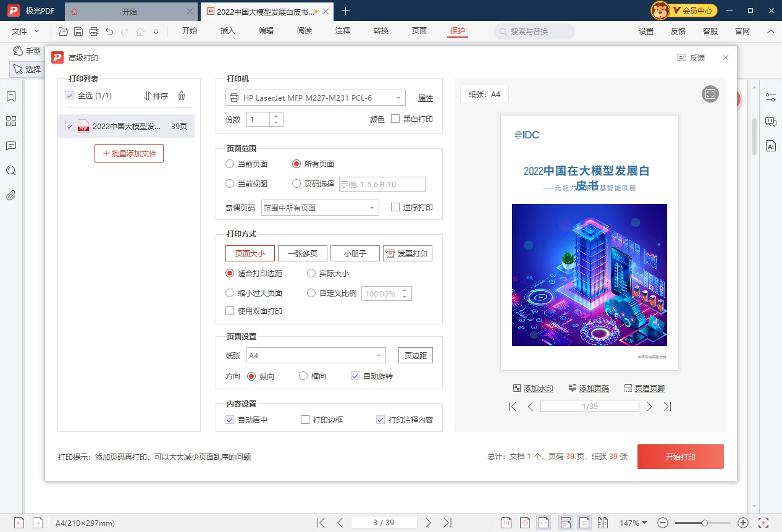The image size is (782, 532).
Task: Click the sort icon in print list
Action: tap(156, 95)
